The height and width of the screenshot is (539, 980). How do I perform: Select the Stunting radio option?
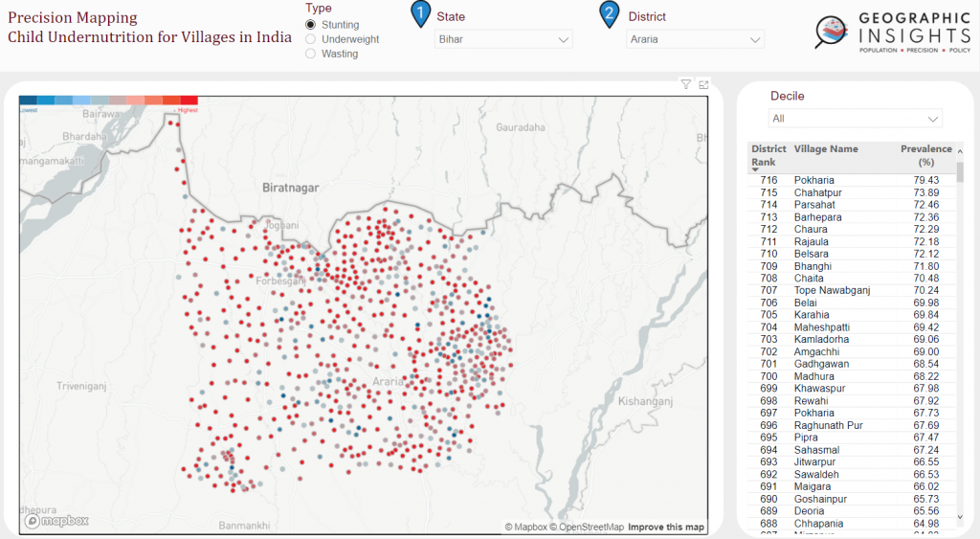click(311, 25)
